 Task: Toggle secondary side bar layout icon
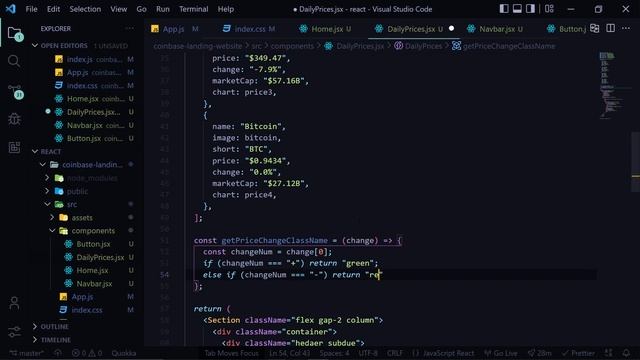click(x=530, y=9)
